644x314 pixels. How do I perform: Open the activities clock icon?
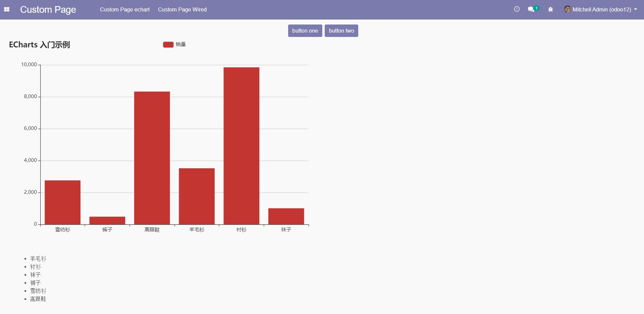coord(517,9)
